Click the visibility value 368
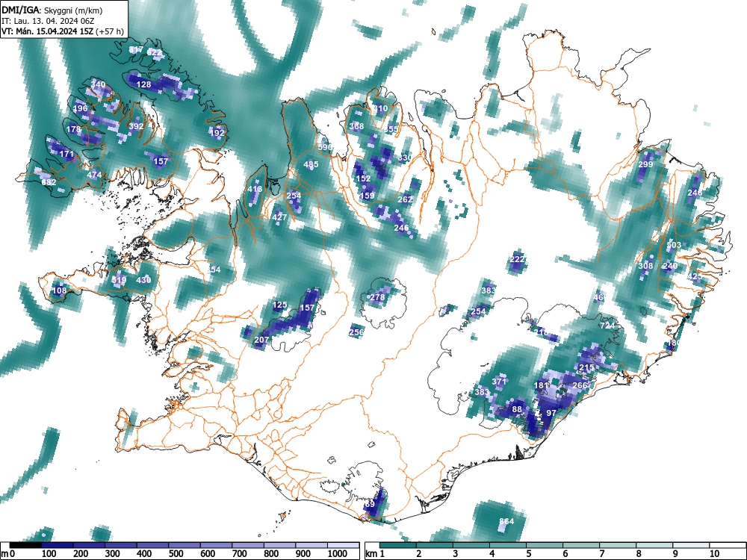This screenshot has width=747, height=560. coord(356,126)
